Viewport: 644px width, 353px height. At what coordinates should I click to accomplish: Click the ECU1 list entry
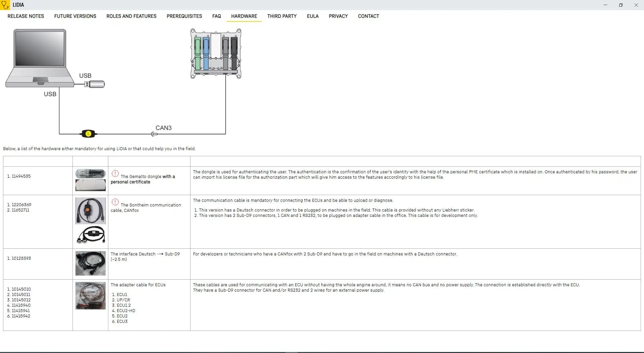pos(122,295)
